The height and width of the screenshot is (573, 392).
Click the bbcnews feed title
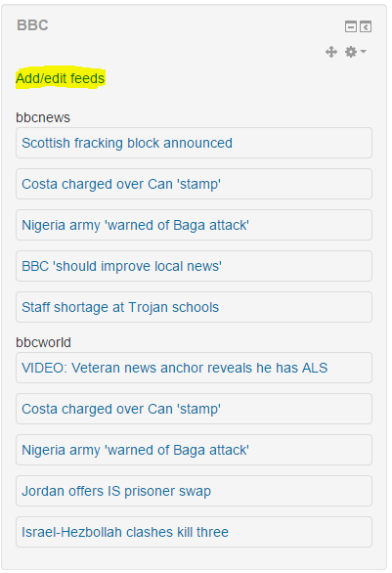click(x=43, y=117)
